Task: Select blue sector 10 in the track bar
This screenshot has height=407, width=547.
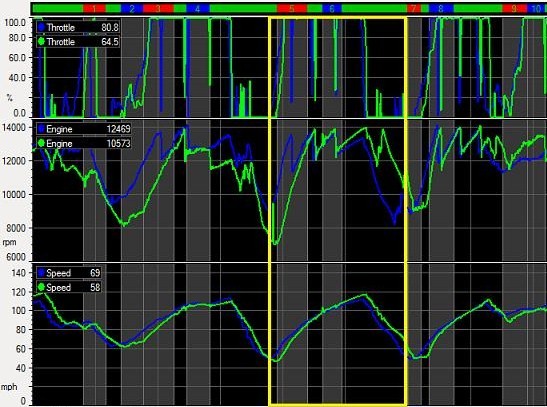Action: pyautogui.click(x=537, y=9)
